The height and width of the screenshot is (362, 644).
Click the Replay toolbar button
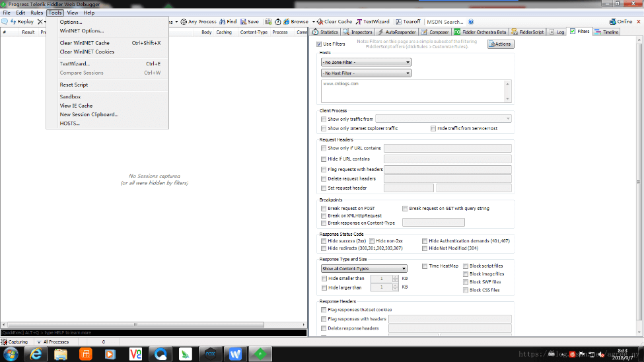22,22
